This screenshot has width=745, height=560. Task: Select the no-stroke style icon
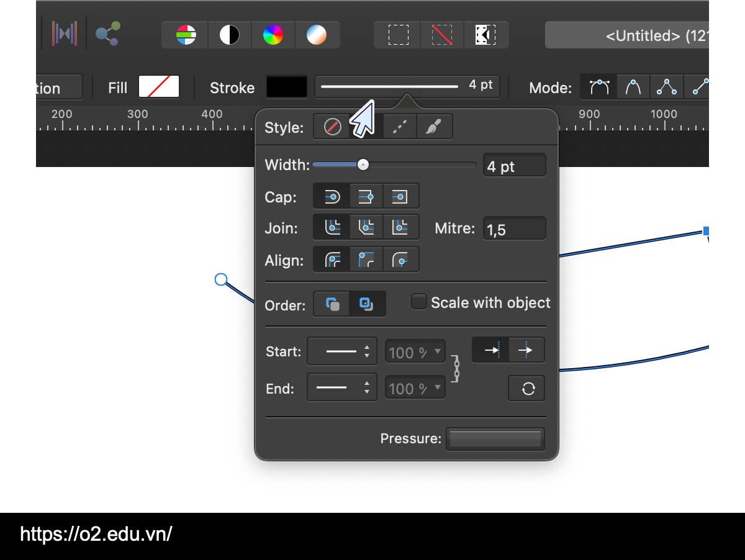coord(333,127)
